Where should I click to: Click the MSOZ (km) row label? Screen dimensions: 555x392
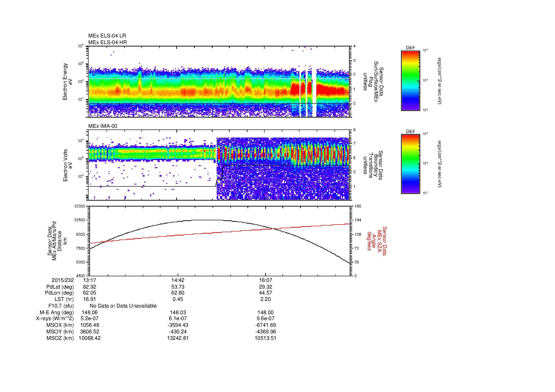60,338
